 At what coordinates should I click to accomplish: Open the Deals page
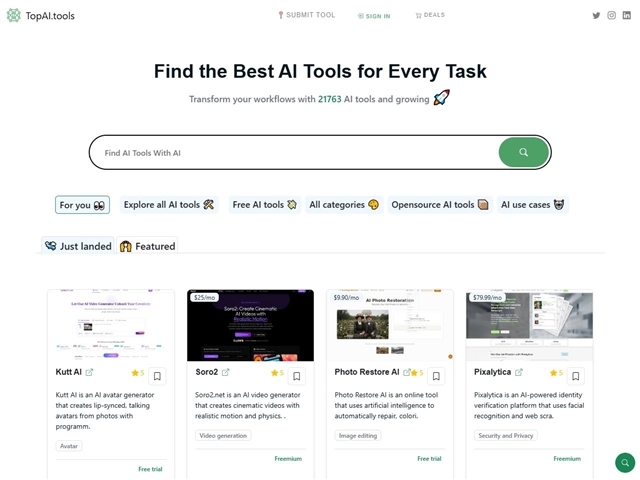coord(430,15)
